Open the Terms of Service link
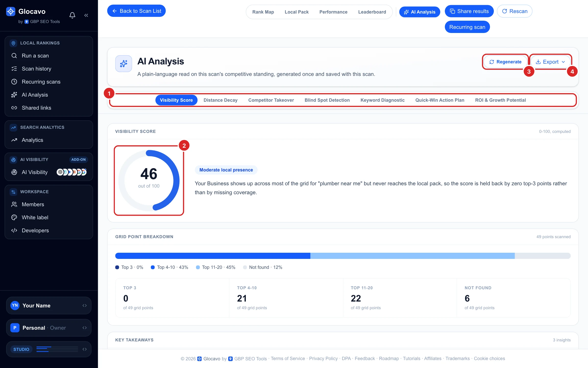 click(288, 359)
